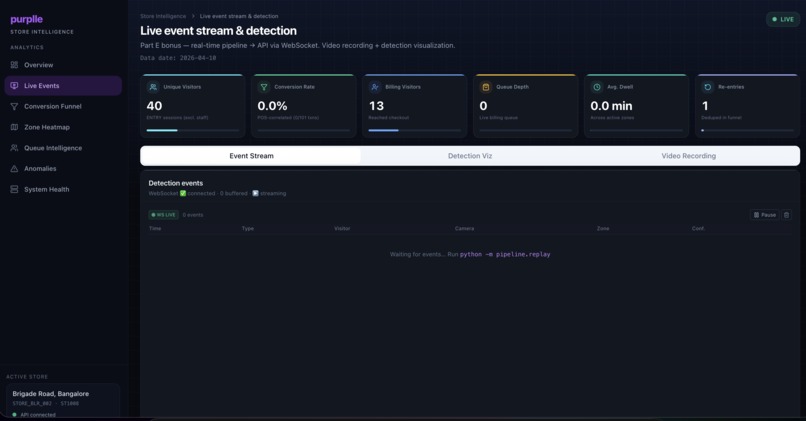This screenshot has width=806, height=421.
Task: Click the Live Events monitor icon
Action: pos(14,86)
